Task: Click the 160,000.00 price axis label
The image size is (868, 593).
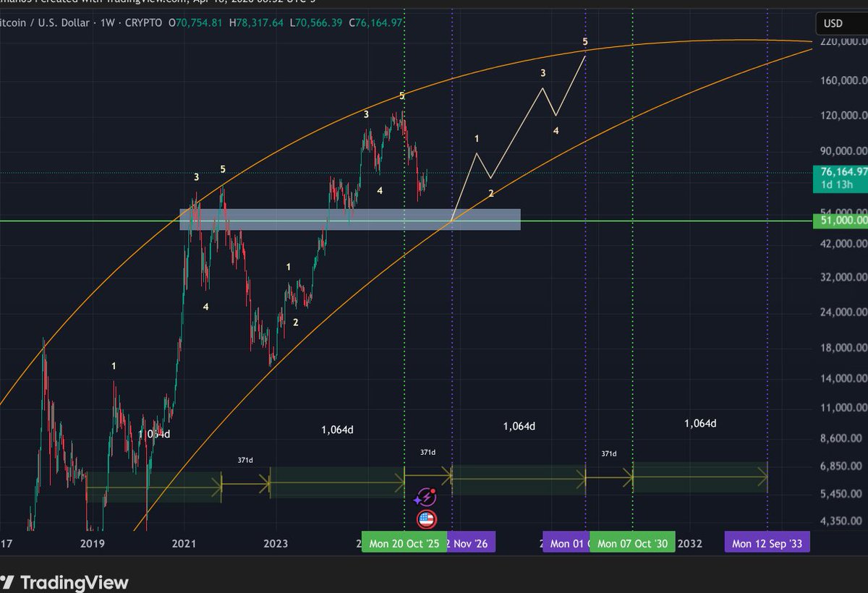Action: pyautogui.click(x=845, y=80)
